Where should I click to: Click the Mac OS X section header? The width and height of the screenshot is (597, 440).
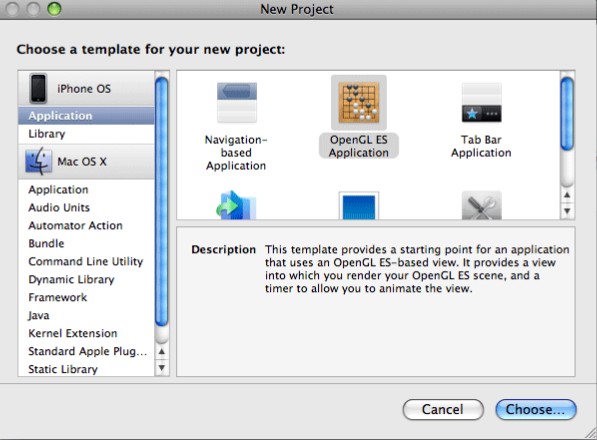click(x=86, y=161)
